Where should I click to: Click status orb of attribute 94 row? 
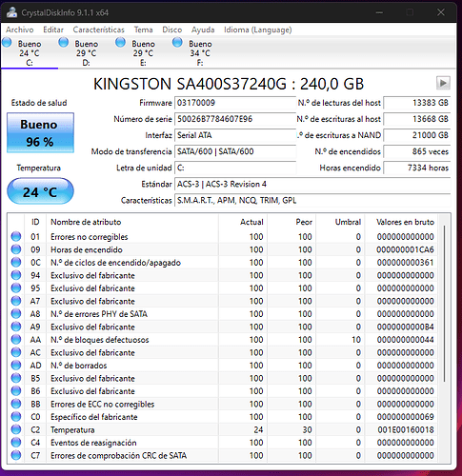pyautogui.click(x=16, y=275)
